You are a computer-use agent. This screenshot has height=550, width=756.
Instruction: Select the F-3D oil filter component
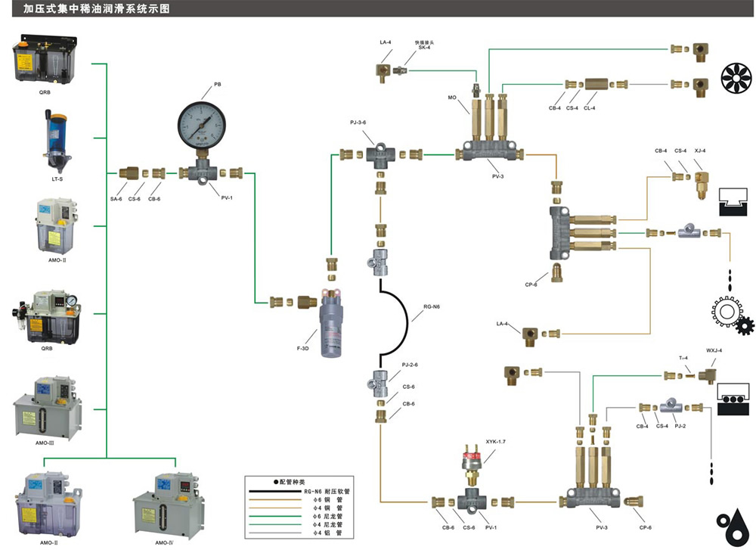[331, 321]
